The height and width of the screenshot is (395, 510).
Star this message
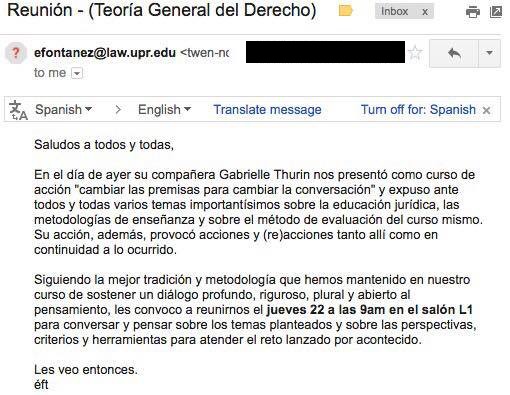coord(415,53)
